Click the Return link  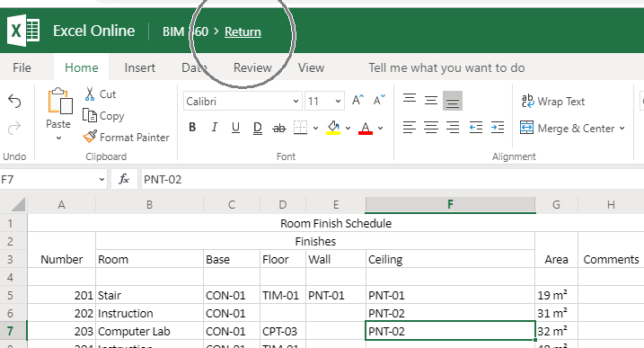coord(243,31)
